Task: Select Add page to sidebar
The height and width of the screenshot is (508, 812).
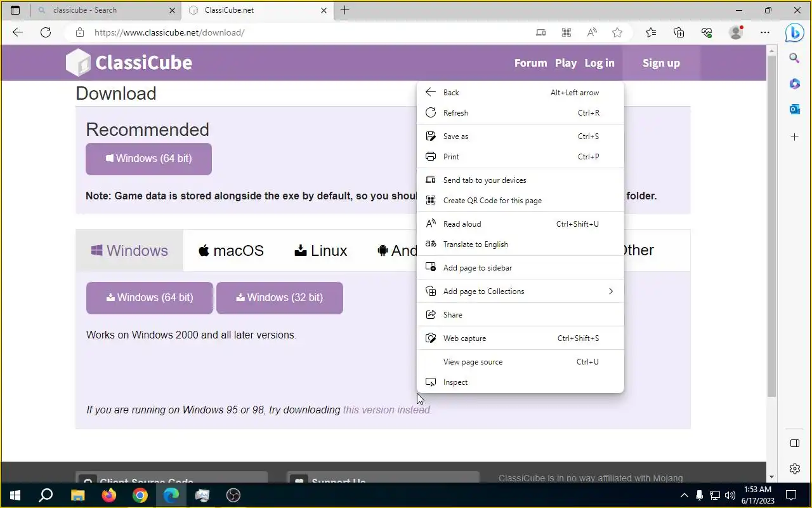Action: (520, 268)
